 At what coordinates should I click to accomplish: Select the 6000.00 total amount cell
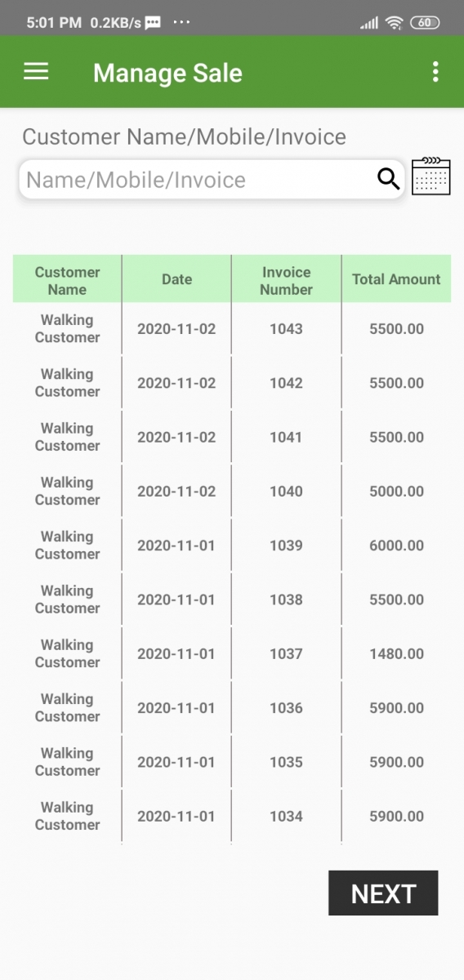point(396,546)
